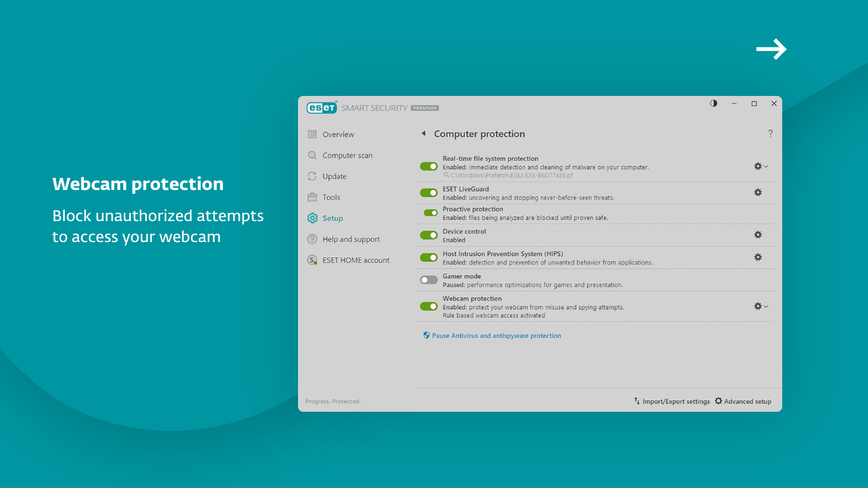Image resolution: width=868 pixels, height=488 pixels.
Task: Open the Overview section from sidebar
Action: click(x=337, y=134)
